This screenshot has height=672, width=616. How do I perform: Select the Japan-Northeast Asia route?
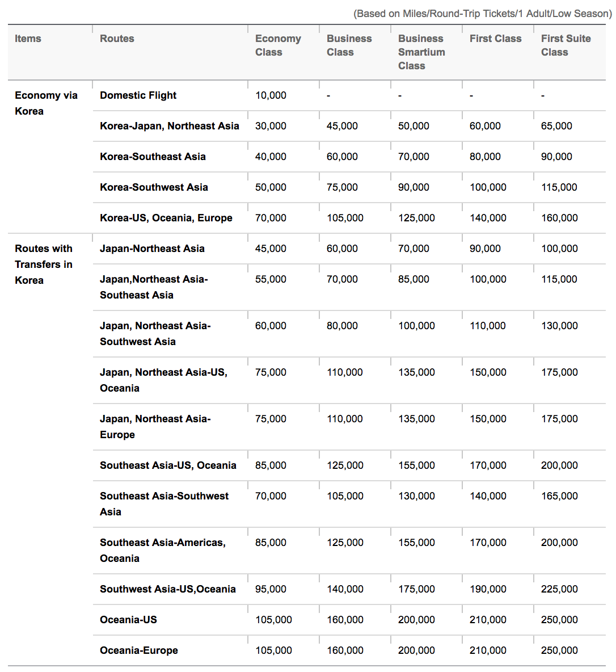(152, 249)
